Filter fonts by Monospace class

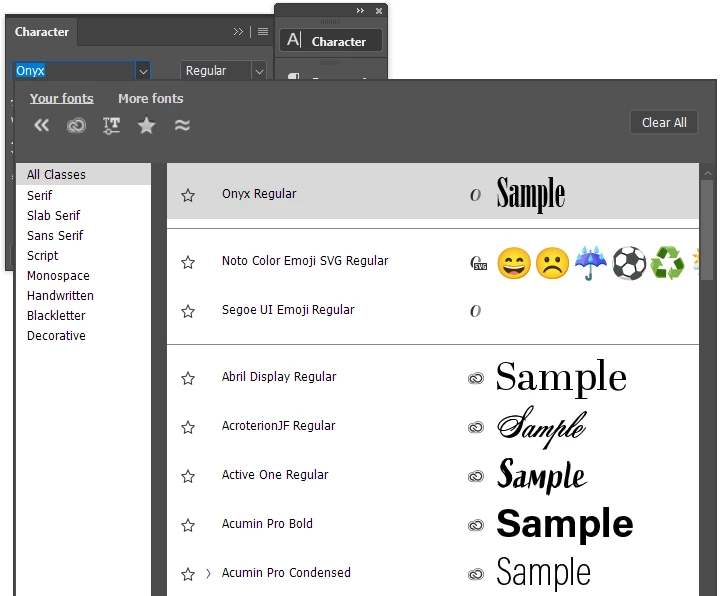[x=58, y=275]
